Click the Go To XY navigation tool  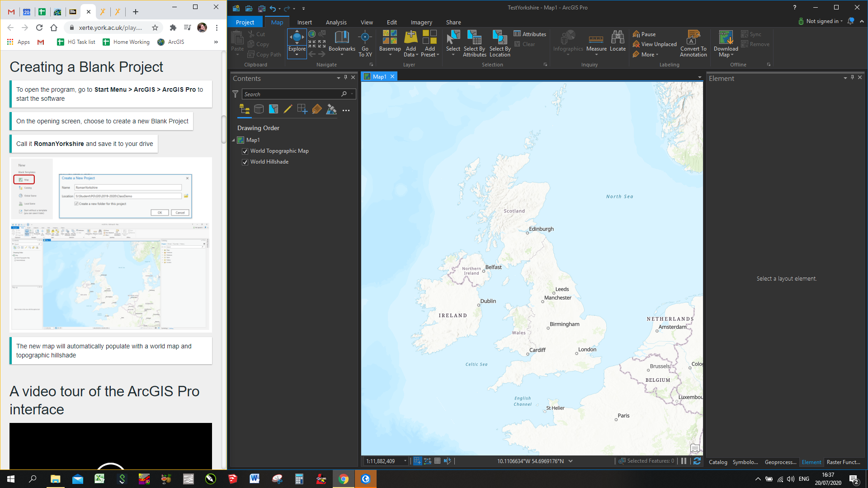coord(365,43)
